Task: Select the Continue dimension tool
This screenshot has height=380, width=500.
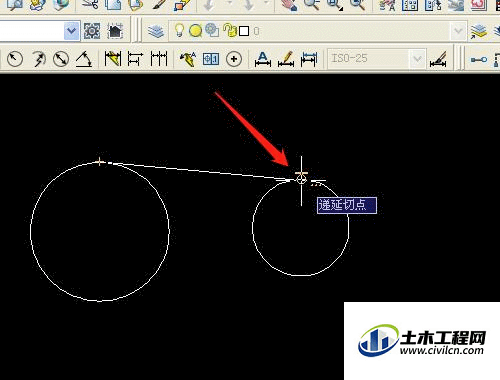Action: (159, 59)
